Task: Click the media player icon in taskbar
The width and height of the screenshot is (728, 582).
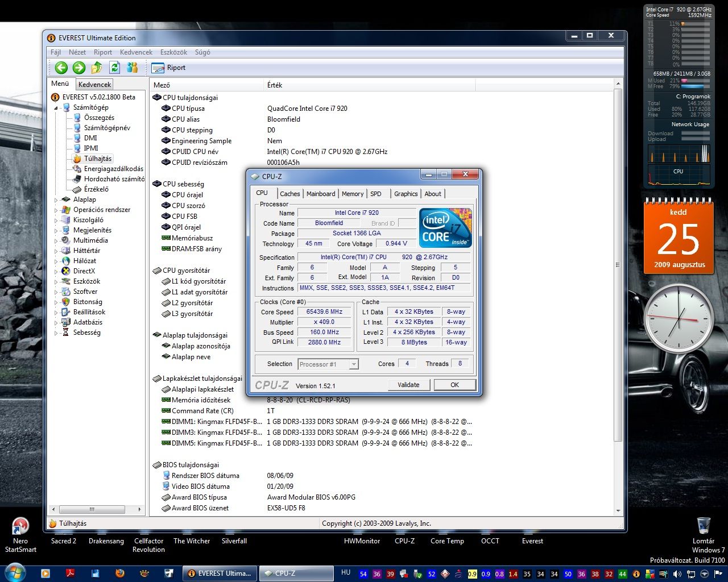Action: [x=45, y=573]
